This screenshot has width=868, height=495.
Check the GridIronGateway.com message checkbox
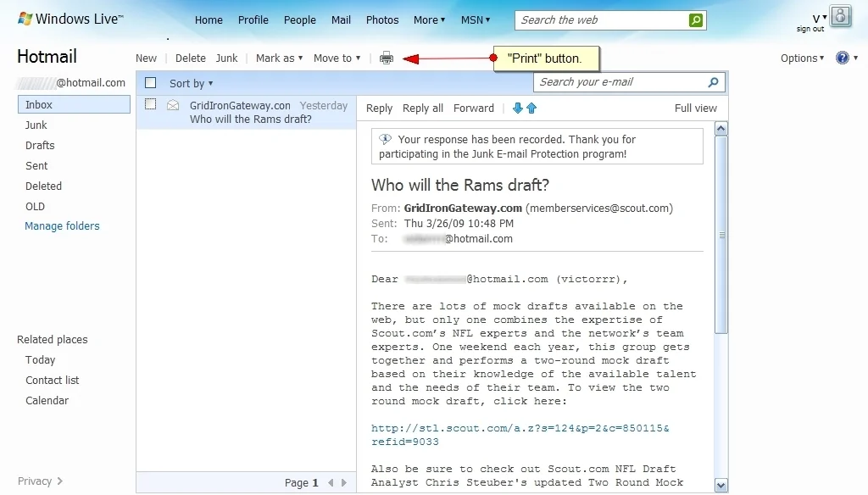coord(151,104)
